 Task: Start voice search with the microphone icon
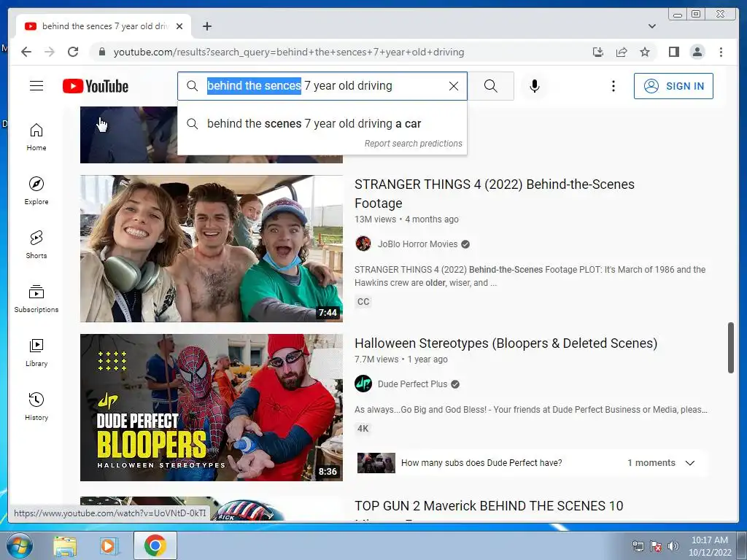tap(535, 86)
